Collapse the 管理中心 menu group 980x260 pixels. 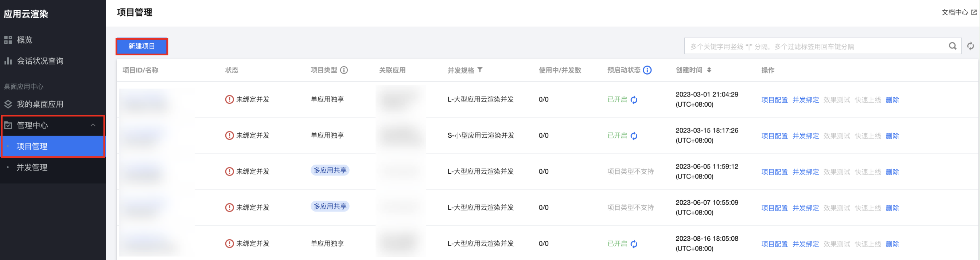coord(93,125)
